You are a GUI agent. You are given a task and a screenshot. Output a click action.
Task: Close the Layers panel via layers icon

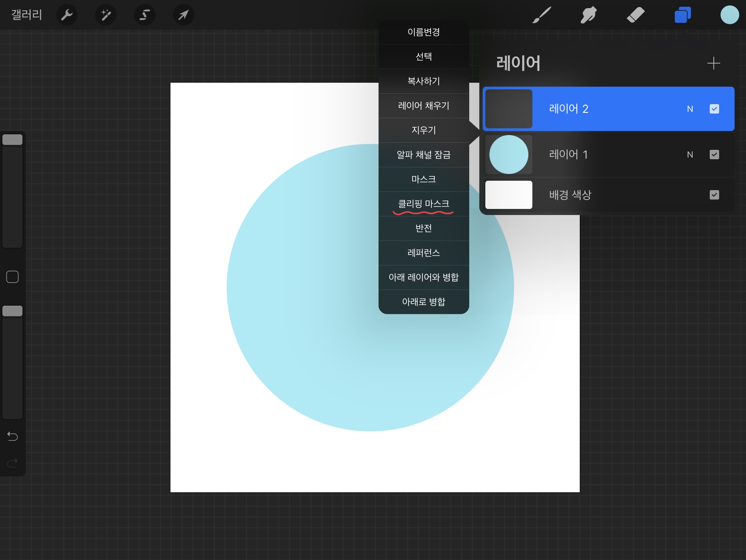(x=683, y=15)
